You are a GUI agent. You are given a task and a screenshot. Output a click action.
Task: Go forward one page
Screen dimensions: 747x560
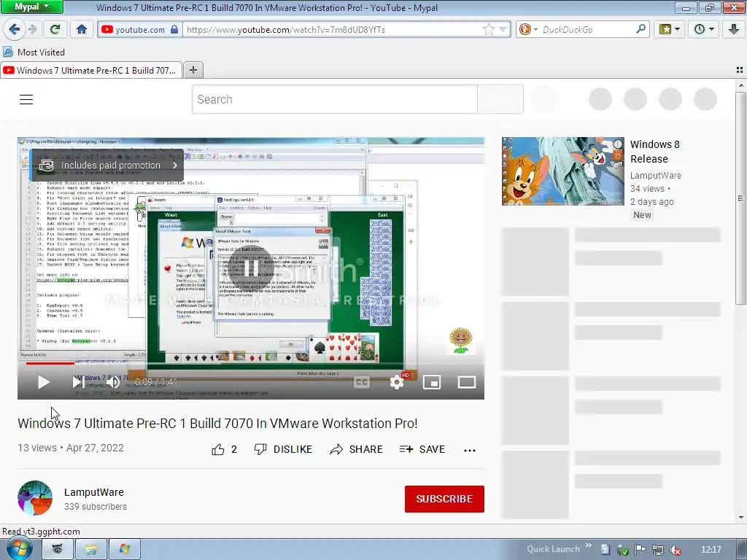click(x=33, y=29)
